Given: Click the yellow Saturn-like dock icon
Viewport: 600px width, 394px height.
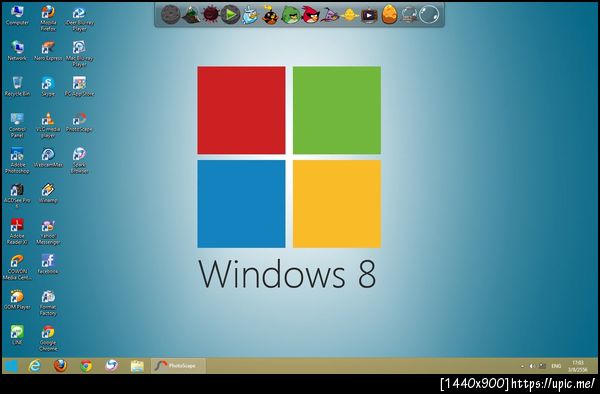Looking at the screenshot, I should [x=350, y=15].
